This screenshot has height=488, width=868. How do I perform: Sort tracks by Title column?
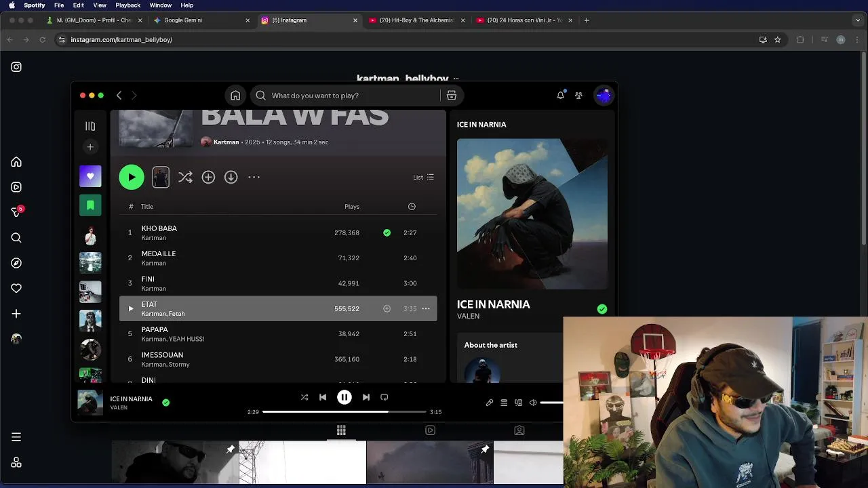[147, 207]
